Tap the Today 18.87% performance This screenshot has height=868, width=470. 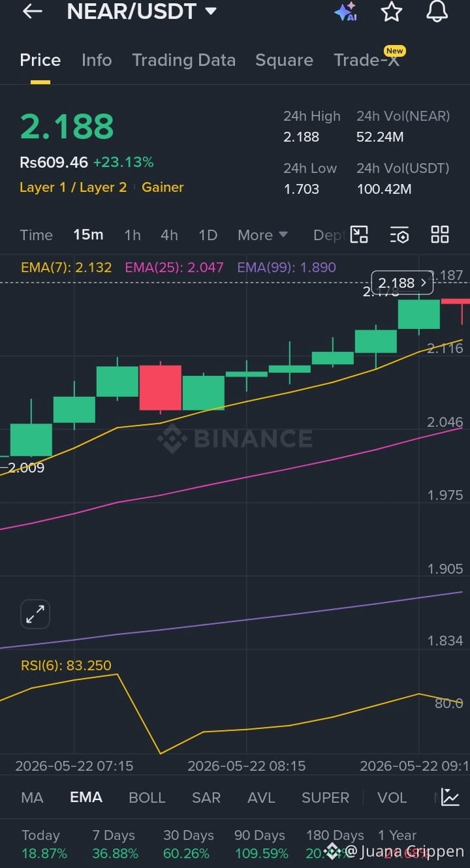(44, 845)
